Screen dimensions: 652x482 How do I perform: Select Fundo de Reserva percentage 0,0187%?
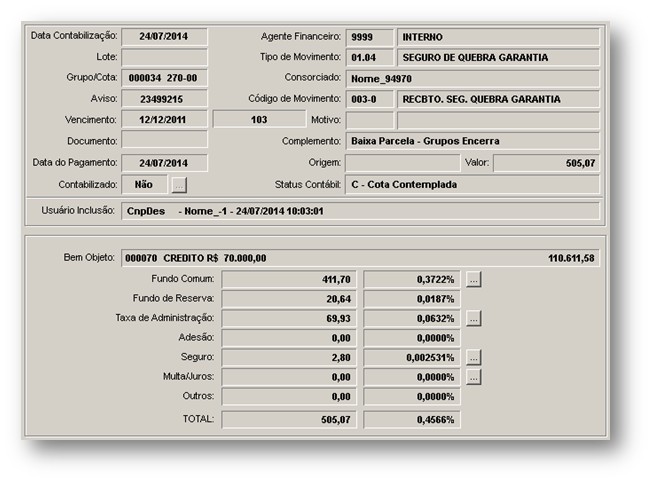tap(412, 299)
